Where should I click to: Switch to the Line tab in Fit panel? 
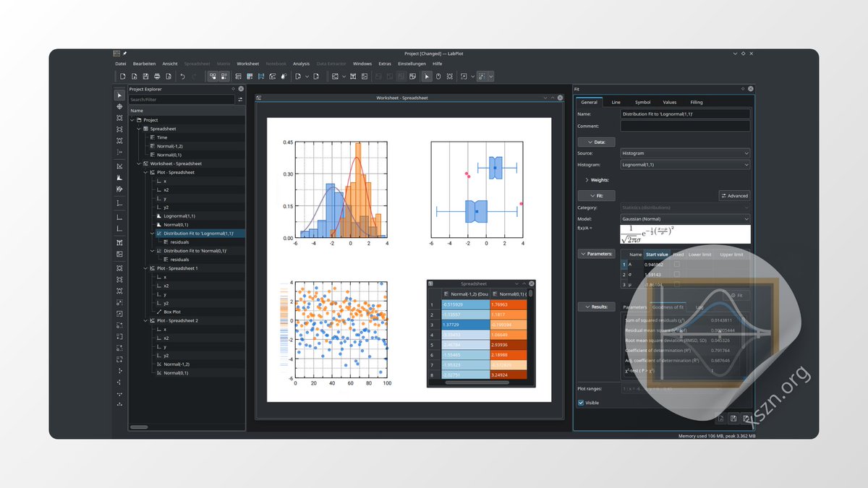click(616, 103)
